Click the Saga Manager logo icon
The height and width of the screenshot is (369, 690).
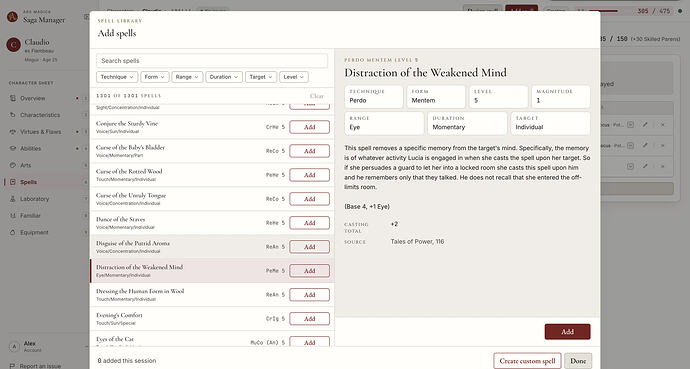coord(12,17)
